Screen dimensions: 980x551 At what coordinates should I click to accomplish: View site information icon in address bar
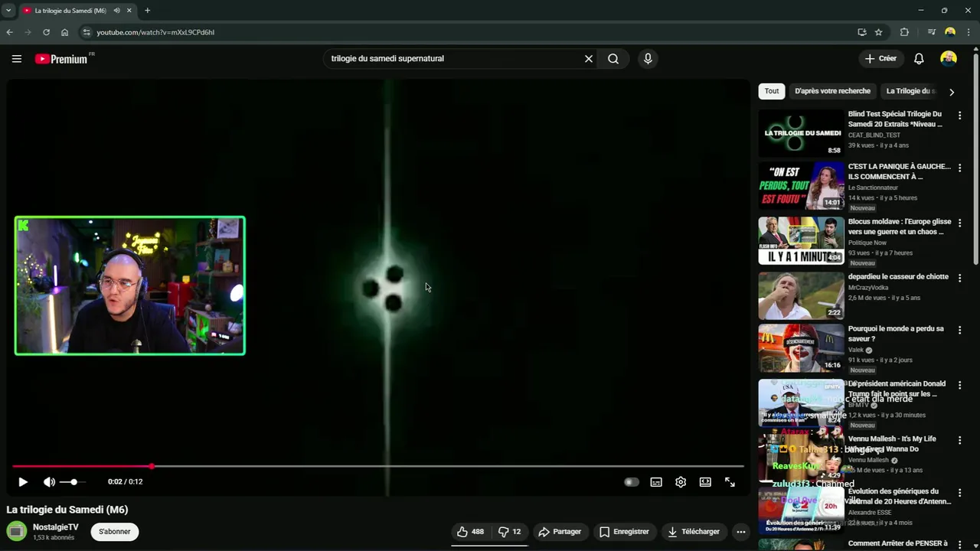87,32
